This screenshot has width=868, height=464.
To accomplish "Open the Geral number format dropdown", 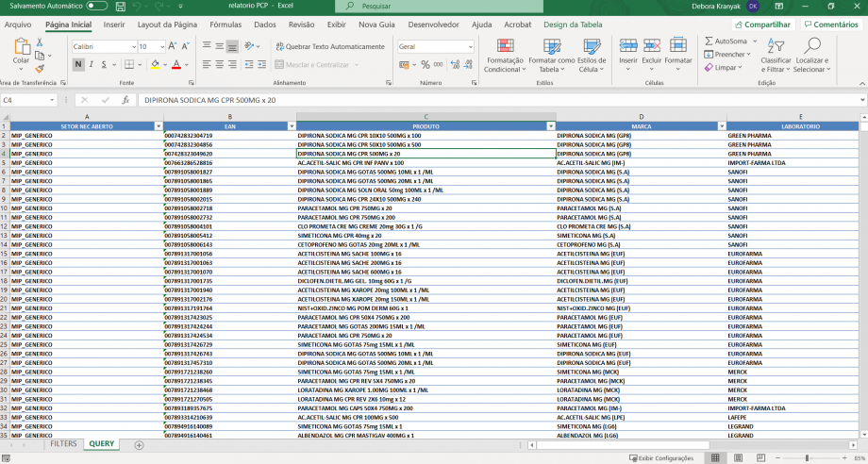I will point(470,46).
